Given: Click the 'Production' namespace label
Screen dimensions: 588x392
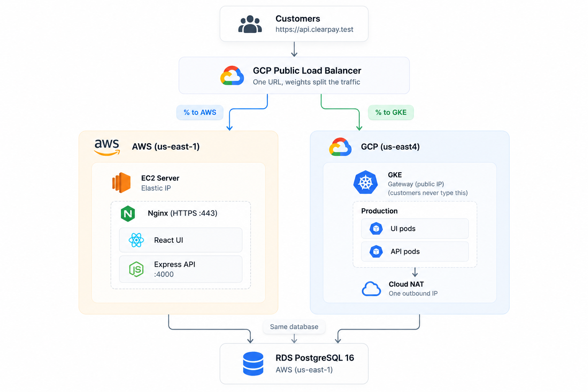Looking at the screenshot, I should (379, 211).
